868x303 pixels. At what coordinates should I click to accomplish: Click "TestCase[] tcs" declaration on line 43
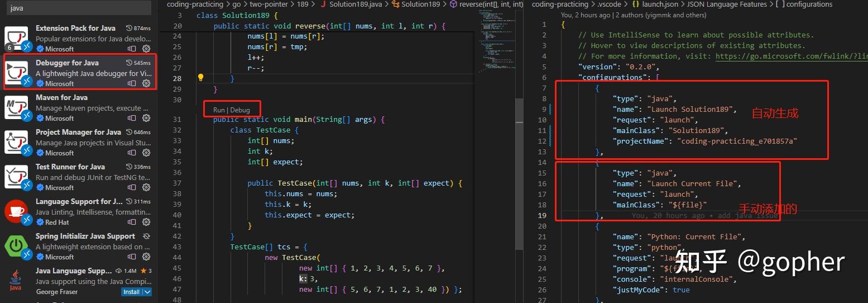click(x=260, y=247)
